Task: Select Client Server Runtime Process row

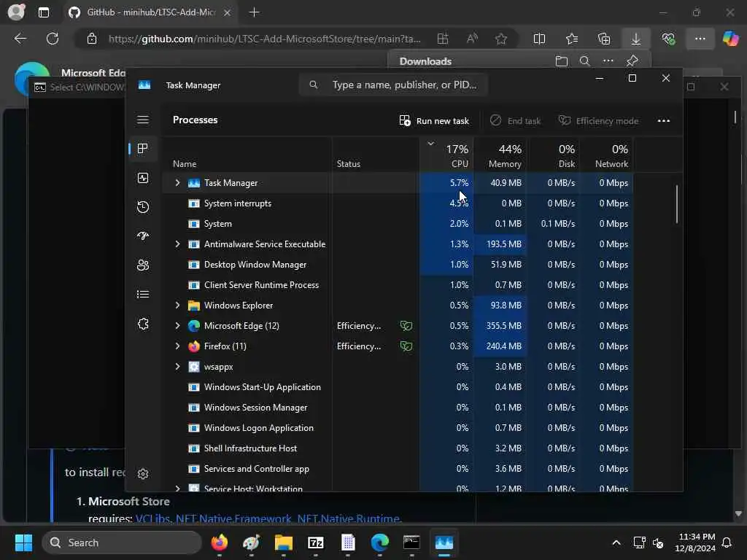Action: pyautogui.click(x=398, y=285)
